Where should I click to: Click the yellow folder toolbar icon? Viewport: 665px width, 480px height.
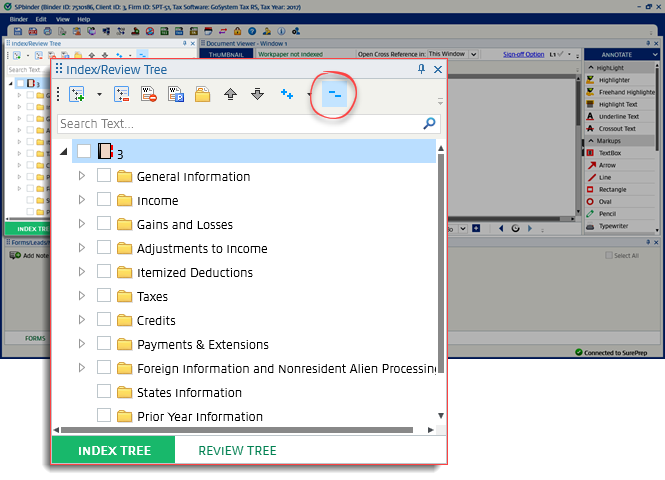[202, 94]
